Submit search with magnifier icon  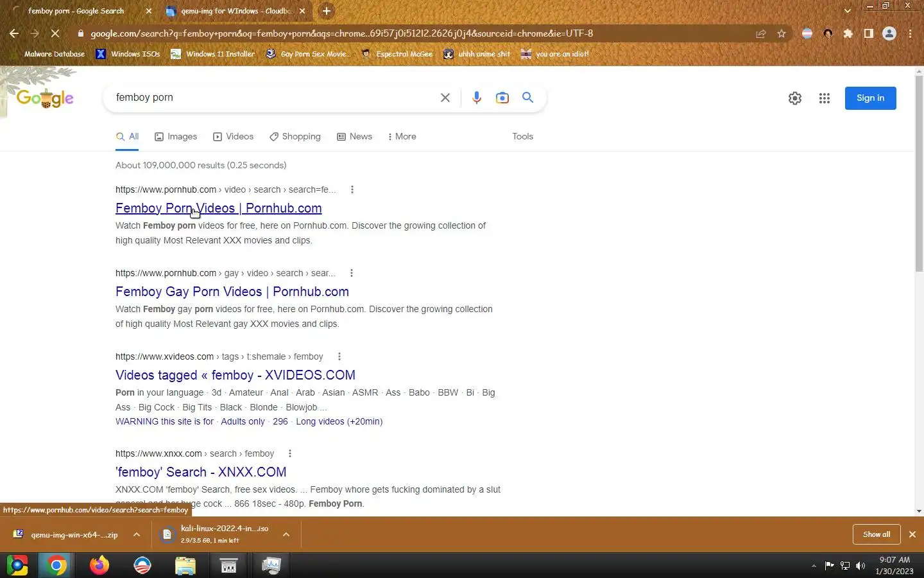527,98
